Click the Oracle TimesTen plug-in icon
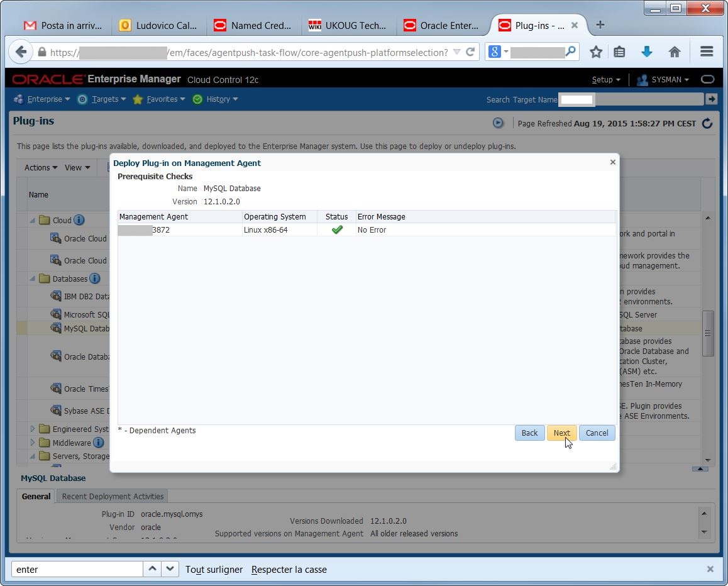 56,388
